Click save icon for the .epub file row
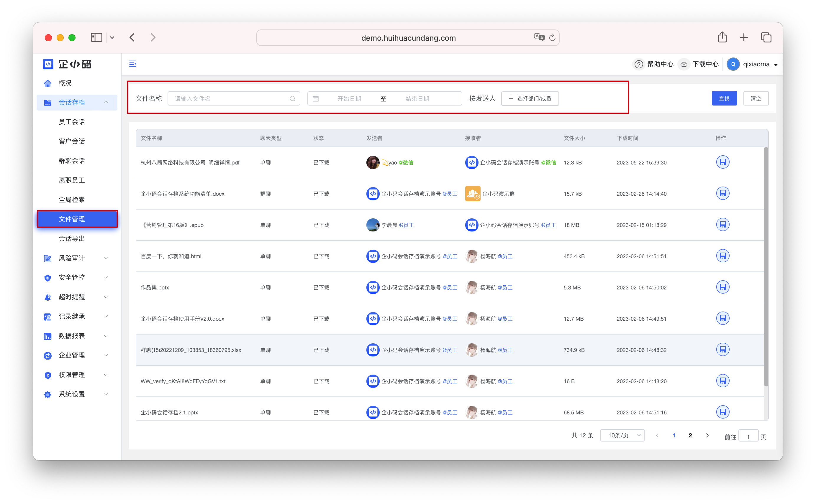 click(x=722, y=225)
